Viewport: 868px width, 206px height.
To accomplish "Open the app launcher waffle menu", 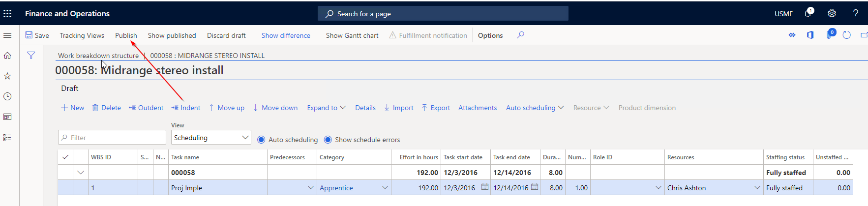I will [7, 13].
